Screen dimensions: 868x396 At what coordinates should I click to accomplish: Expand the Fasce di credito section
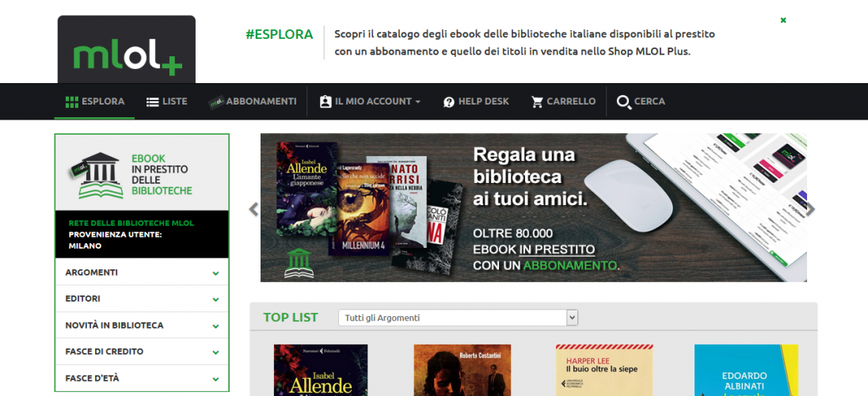[142, 351]
